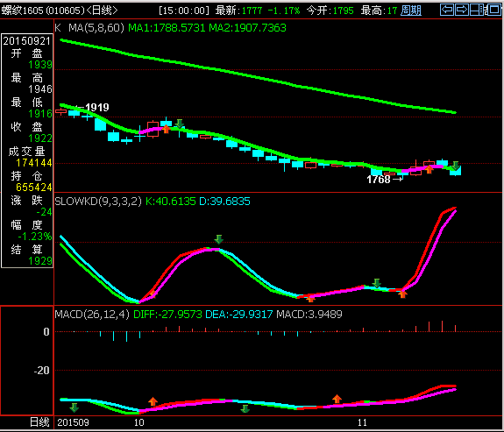Click the 201509 date marker on timeline
Viewport: 504px width, 432px height.
(73, 422)
